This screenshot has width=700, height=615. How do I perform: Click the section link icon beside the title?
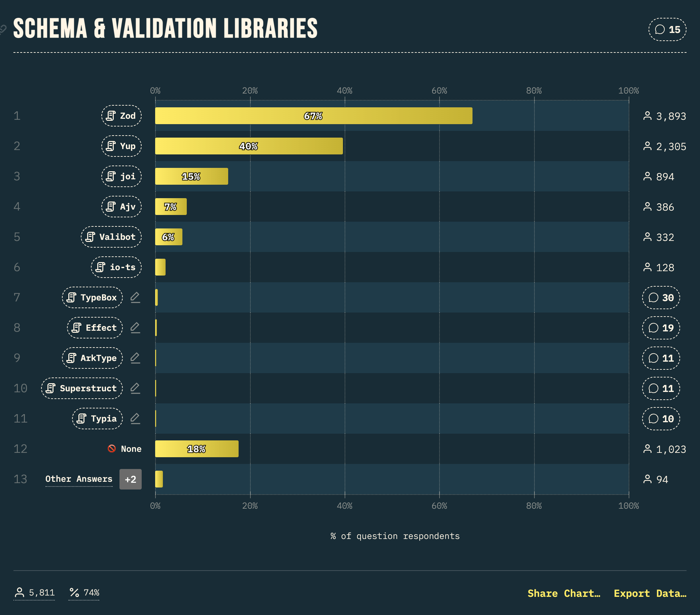pyautogui.click(x=3, y=30)
